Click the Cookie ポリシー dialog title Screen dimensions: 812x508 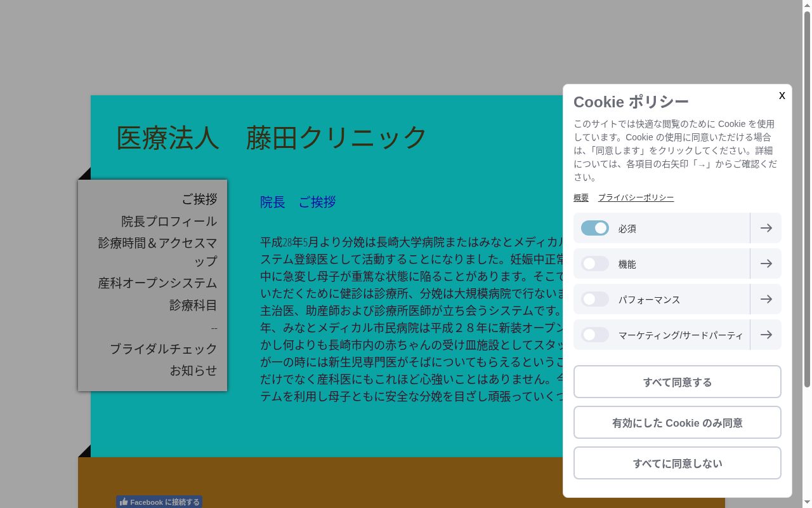631,102
